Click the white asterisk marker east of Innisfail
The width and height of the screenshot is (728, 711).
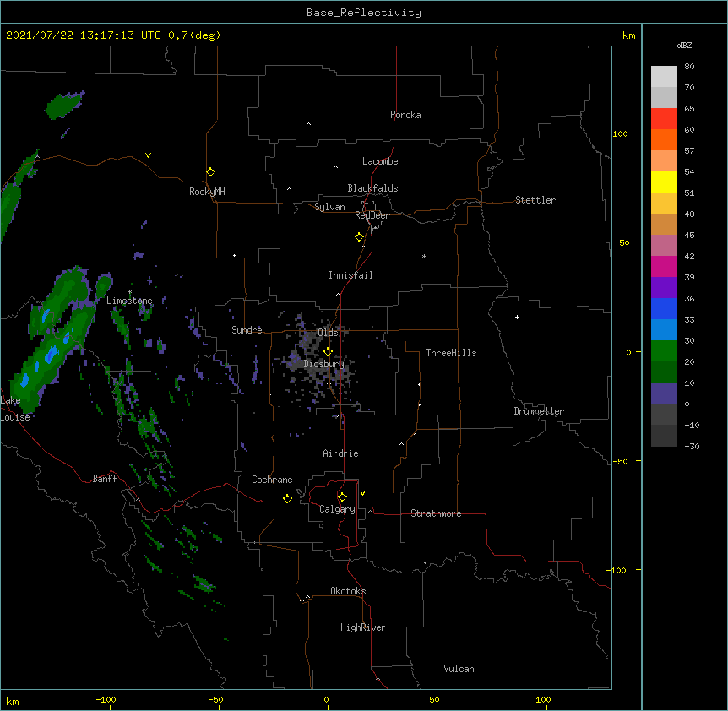(424, 256)
